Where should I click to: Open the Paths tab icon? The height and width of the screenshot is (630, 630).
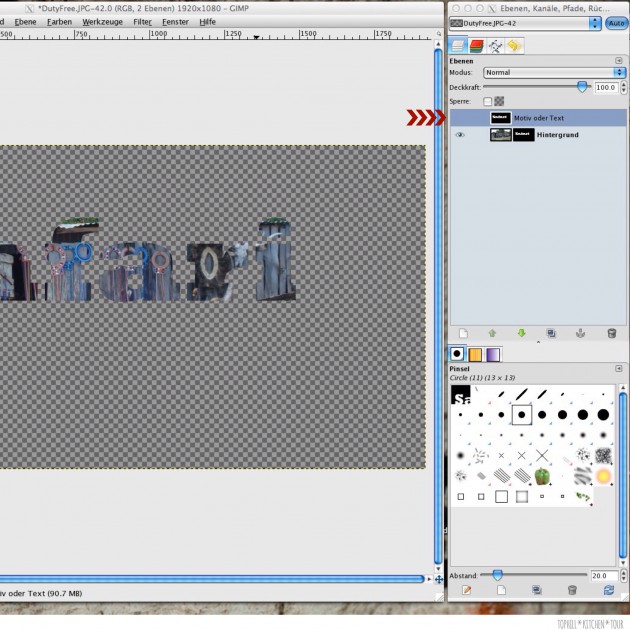[495, 46]
